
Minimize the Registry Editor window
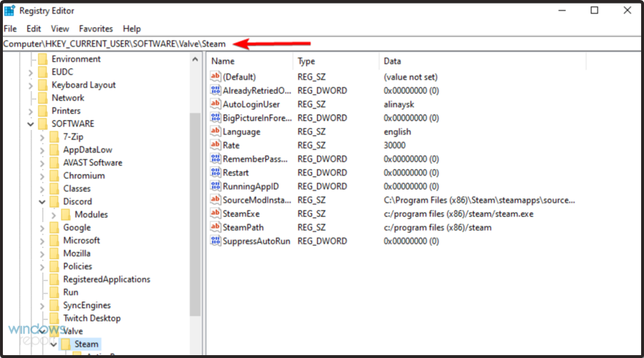562,10
